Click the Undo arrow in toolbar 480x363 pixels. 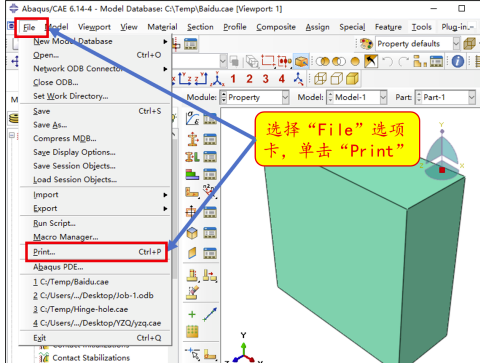[388, 61]
